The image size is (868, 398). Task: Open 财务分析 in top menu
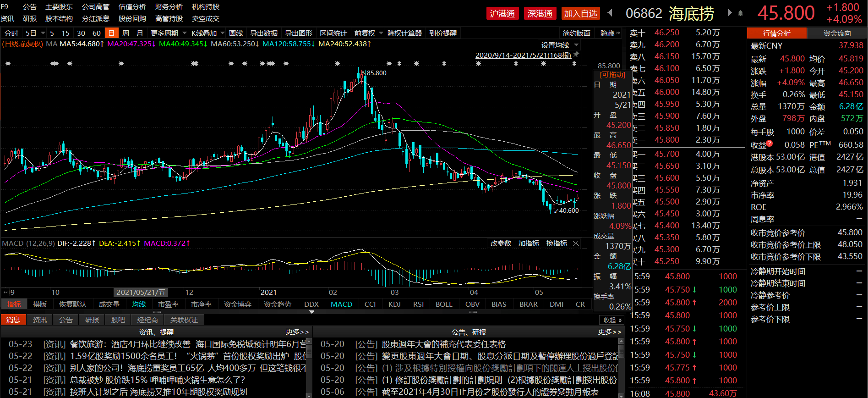169,7
